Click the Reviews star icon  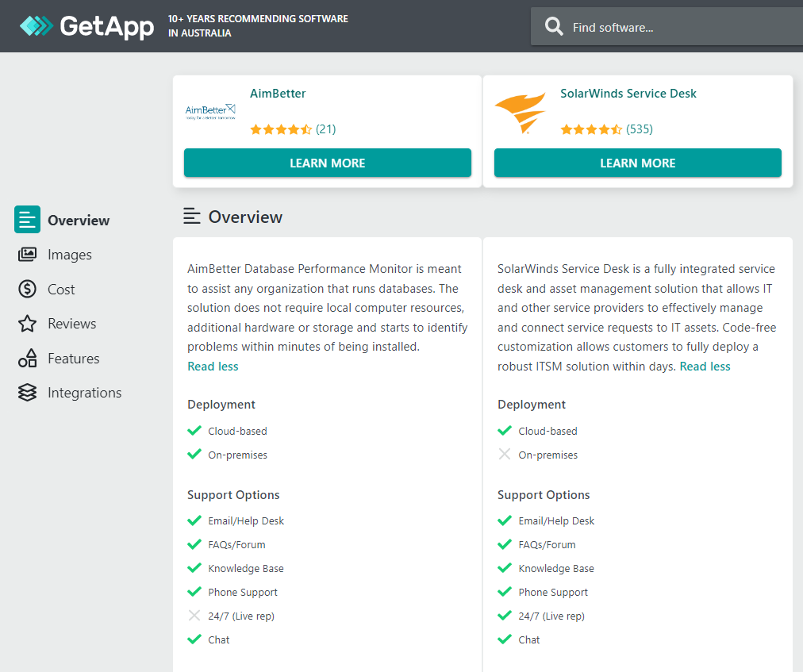click(27, 324)
